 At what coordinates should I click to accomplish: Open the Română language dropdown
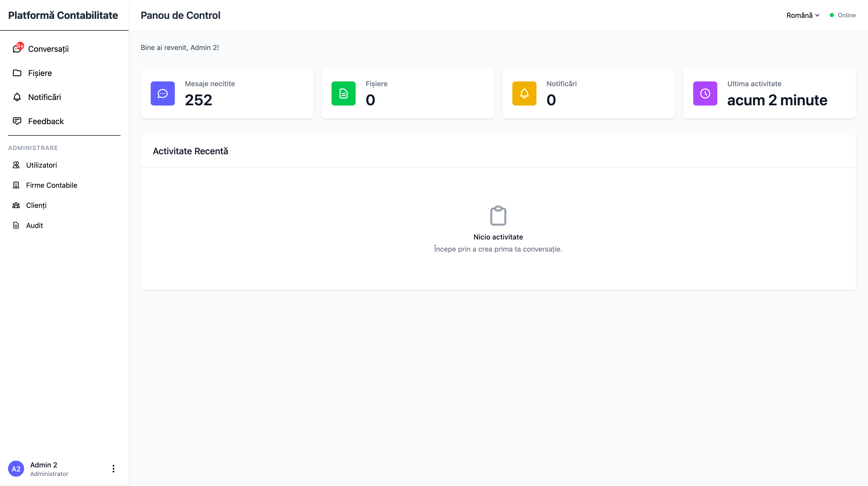[x=802, y=15]
